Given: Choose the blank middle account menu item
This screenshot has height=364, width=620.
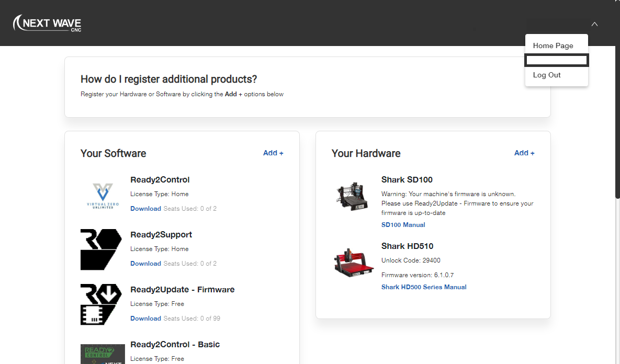Looking at the screenshot, I should (x=557, y=60).
